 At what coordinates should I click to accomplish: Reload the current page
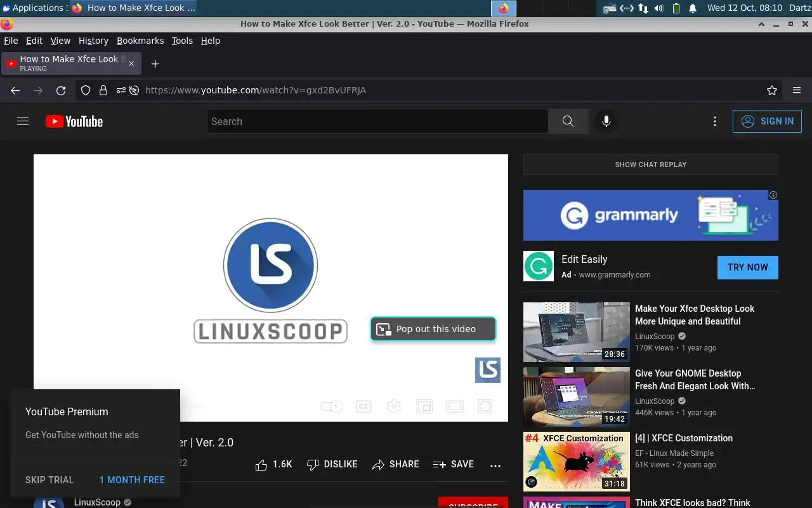(x=61, y=90)
